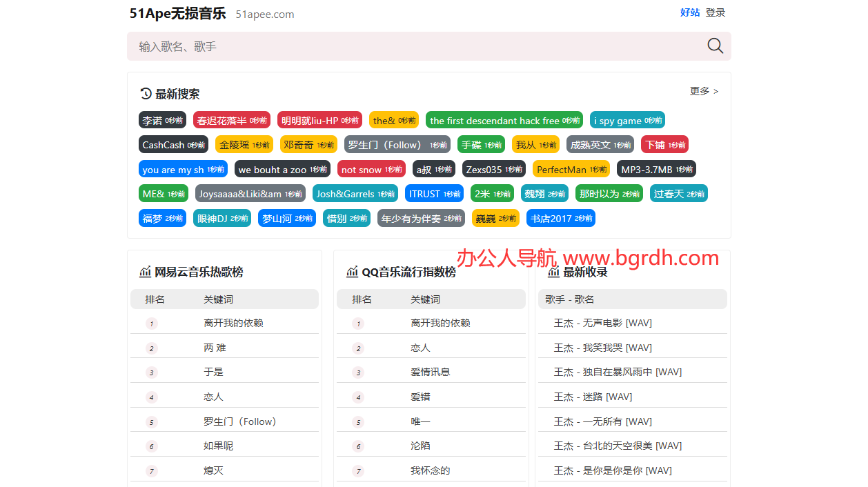
Task: Click the QQ music chart icon
Action: [x=352, y=272]
